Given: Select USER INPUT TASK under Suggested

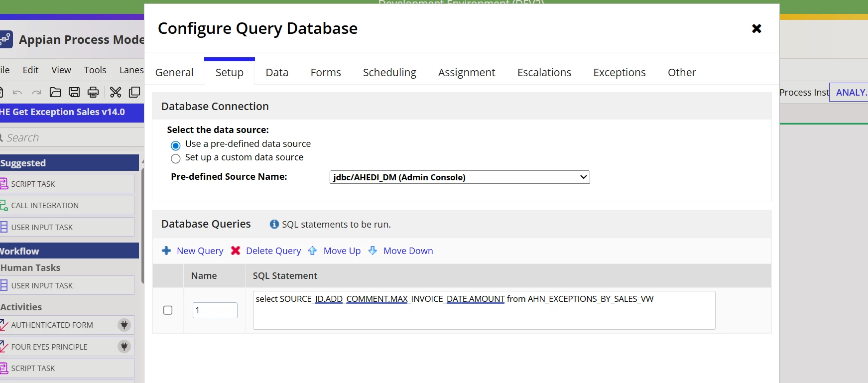Looking at the screenshot, I should pos(67,227).
